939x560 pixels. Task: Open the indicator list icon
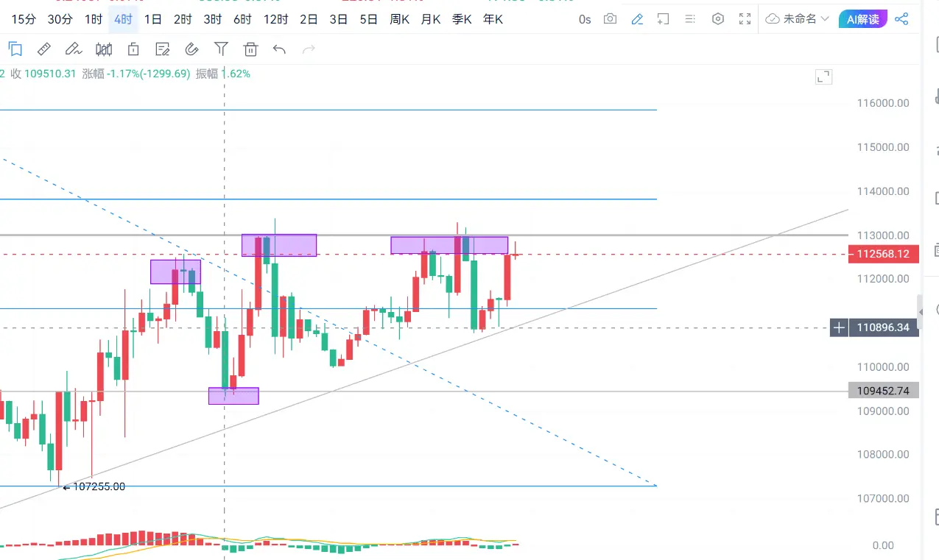689,19
